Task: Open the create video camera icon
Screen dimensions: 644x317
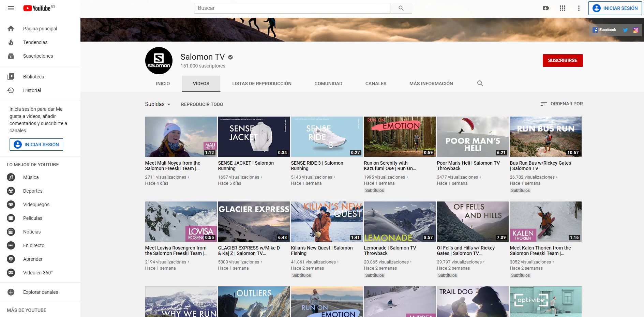Action: click(546, 8)
